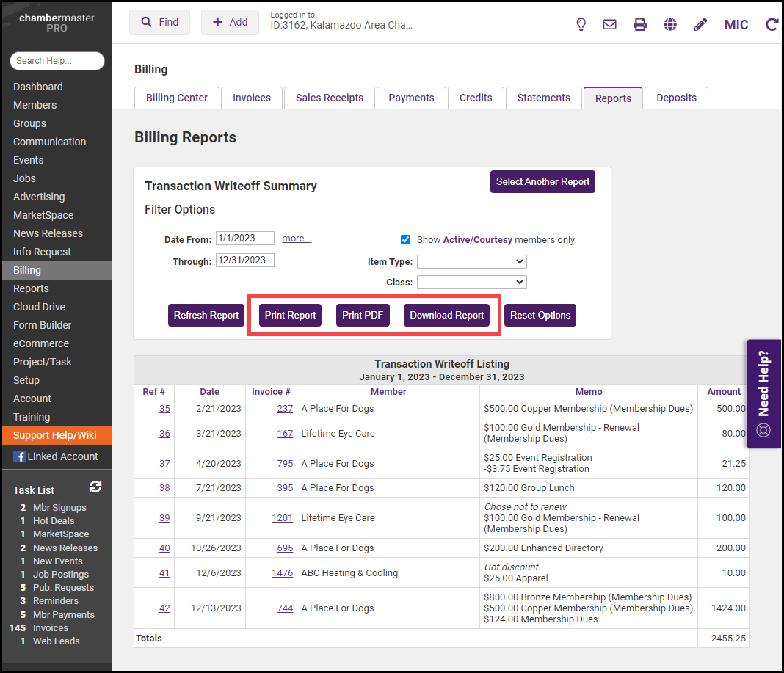The height and width of the screenshot is (673, 784).
Task: Open the Need Help side panel
Action: point(763,393)
